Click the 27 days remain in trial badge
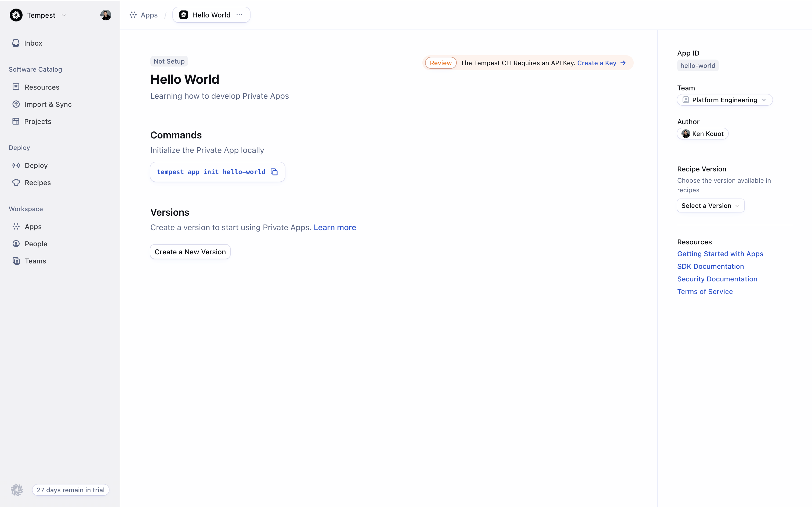This screenshot has height=507, width=812. click(70, 490)
